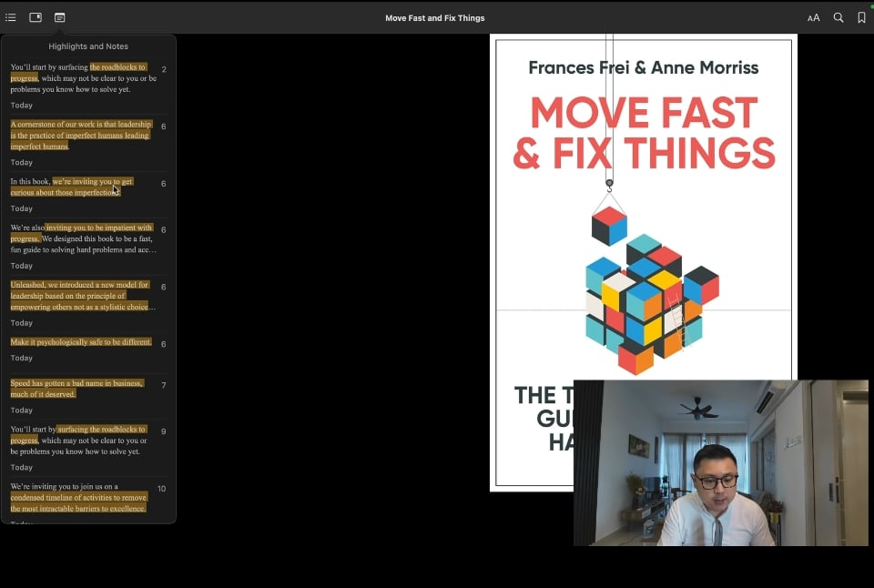
Task: Select highlight 'inviting you to be impatient'
Action: (88, 246)
